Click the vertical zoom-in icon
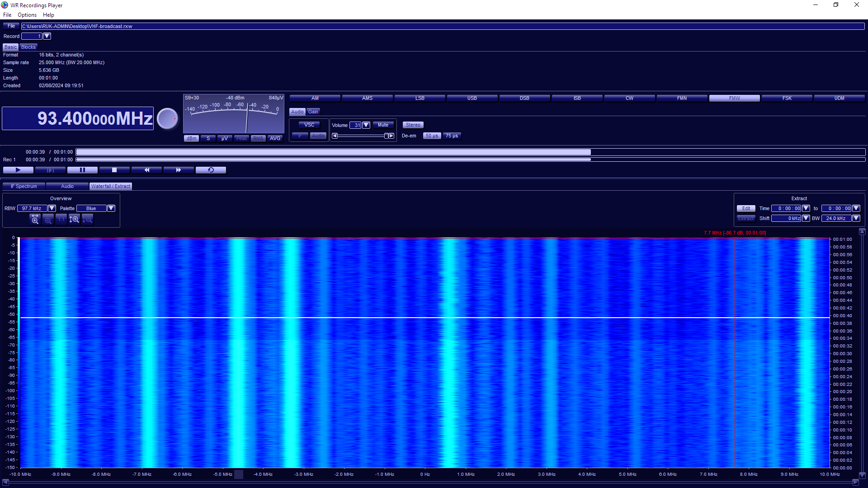Viewport: 868px width, 488px height. point(74,220)
